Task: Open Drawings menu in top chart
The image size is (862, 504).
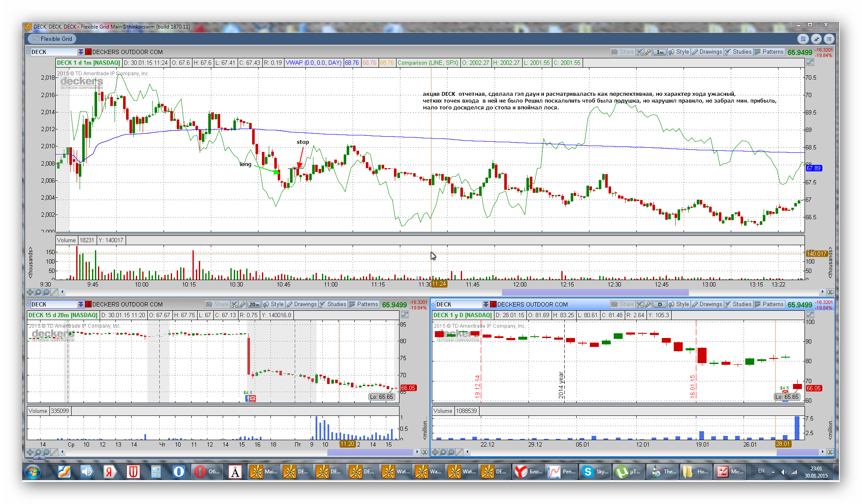Action: coord(707,52)
